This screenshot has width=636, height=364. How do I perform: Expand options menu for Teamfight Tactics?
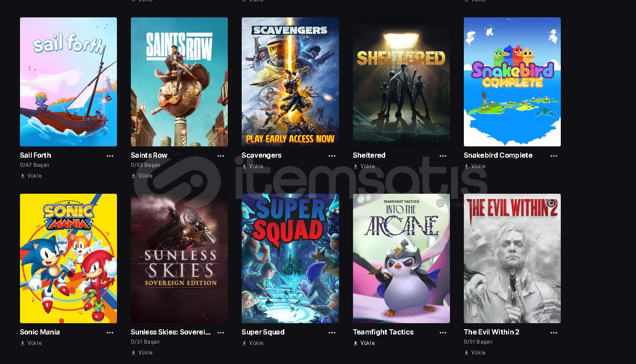(443, 333)
